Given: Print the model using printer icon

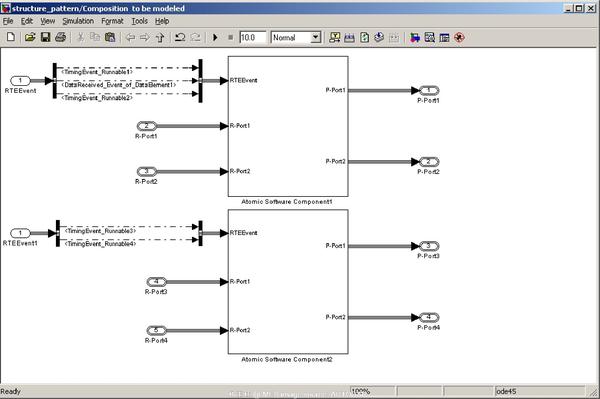Looking at the screenshot, I should pos(60,37).
